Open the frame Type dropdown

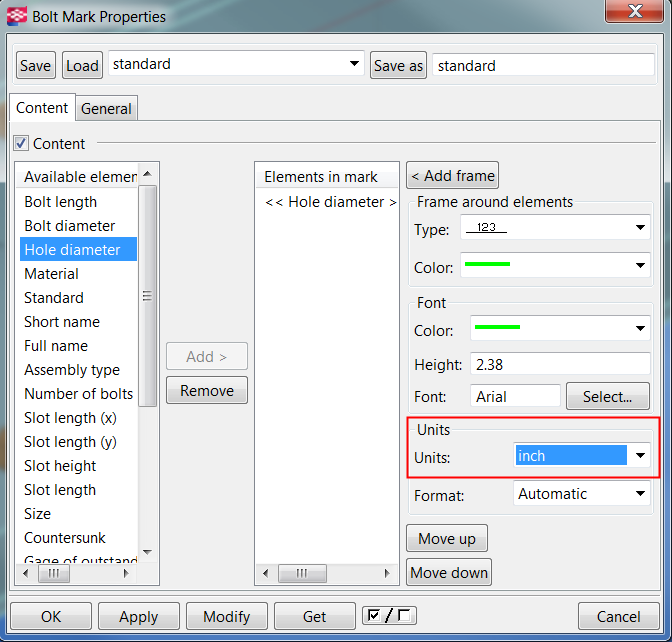[x=640, y=228]
